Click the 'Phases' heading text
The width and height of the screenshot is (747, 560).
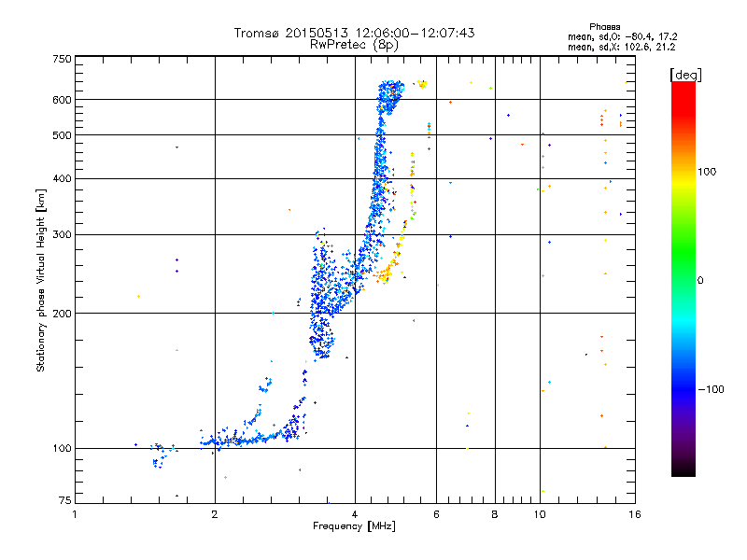(604, 27)
